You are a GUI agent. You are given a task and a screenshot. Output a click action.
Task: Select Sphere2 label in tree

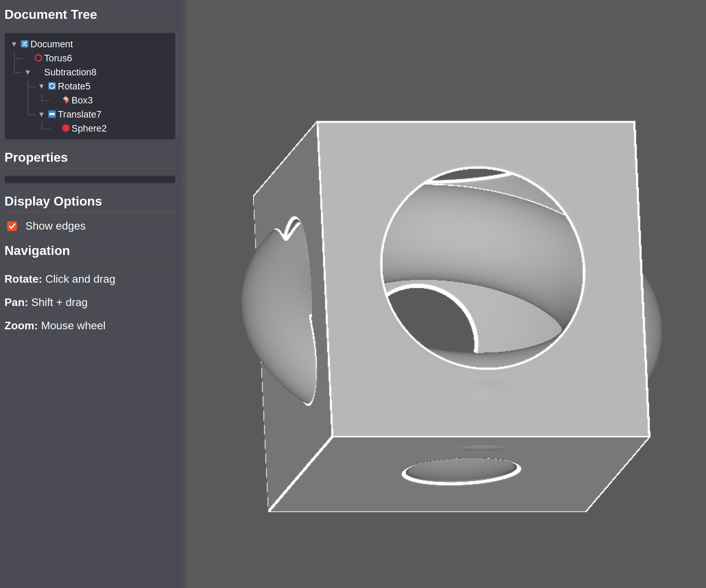[x=89, y=128]
